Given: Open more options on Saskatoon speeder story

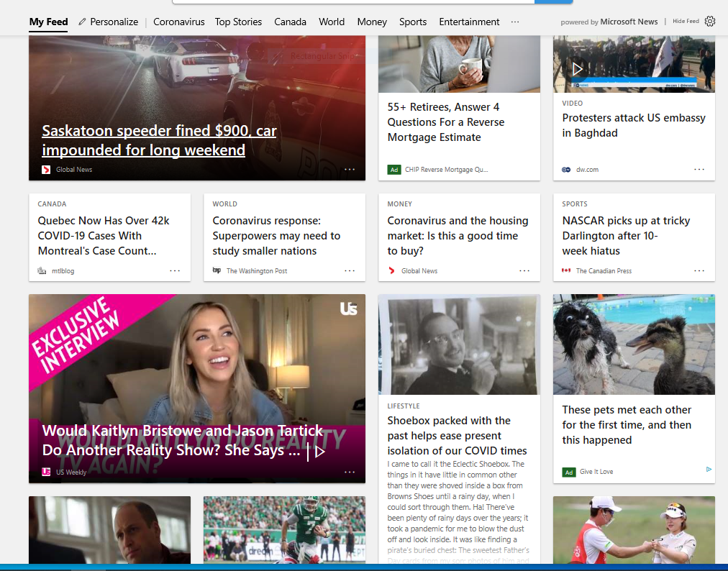Looking at the screenshot, I should click(x=350, y=170).
